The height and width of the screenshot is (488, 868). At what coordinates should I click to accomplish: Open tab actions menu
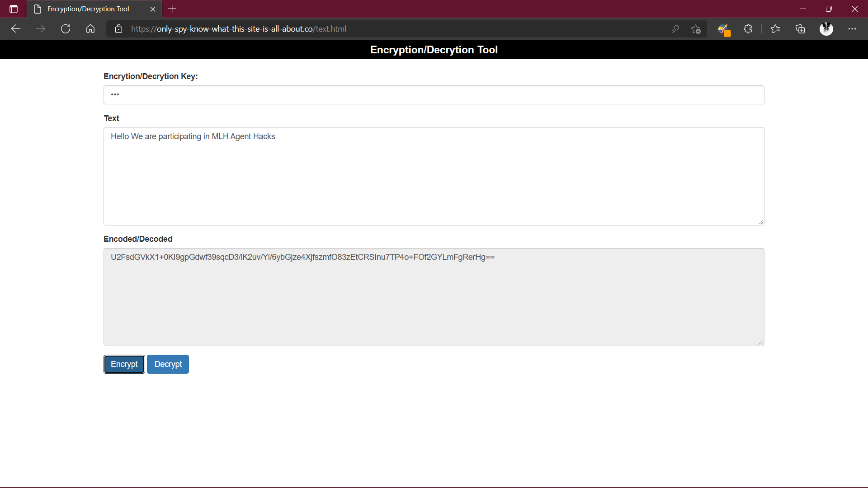click(14, 9)
